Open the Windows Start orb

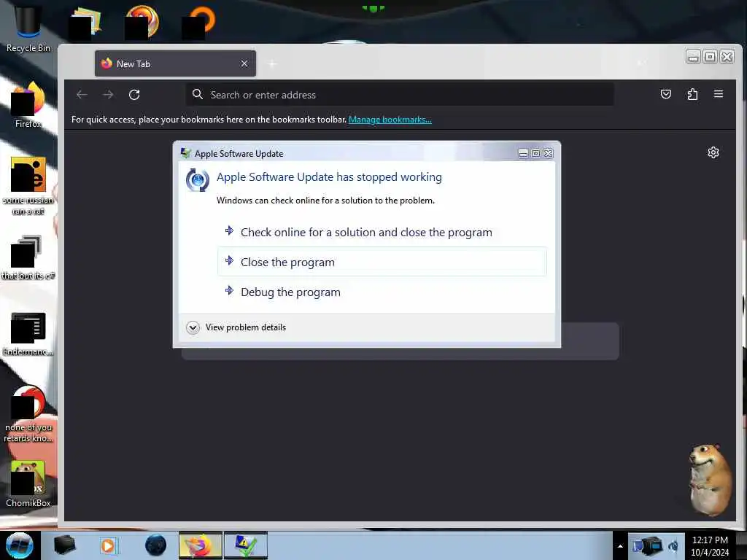[19, 545]
